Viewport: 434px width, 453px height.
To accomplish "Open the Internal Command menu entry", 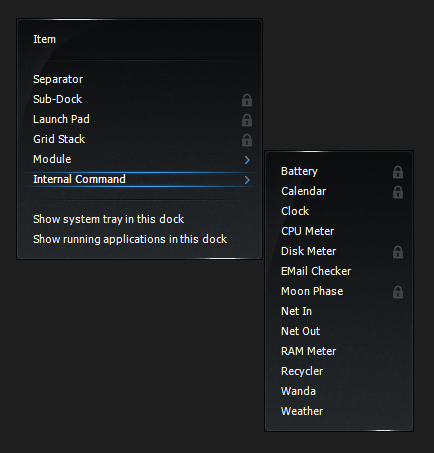I will point(139,179).
